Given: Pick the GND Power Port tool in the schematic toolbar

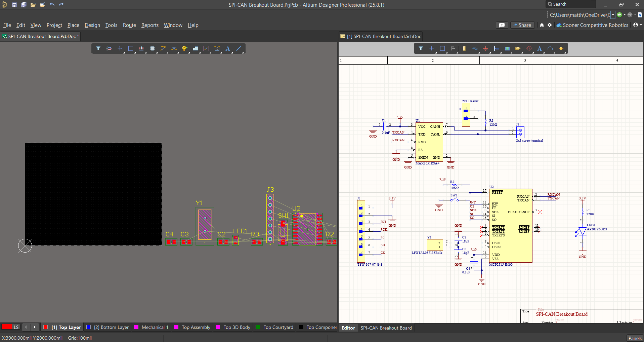Looking at the screenshot, I should point(485,48).
